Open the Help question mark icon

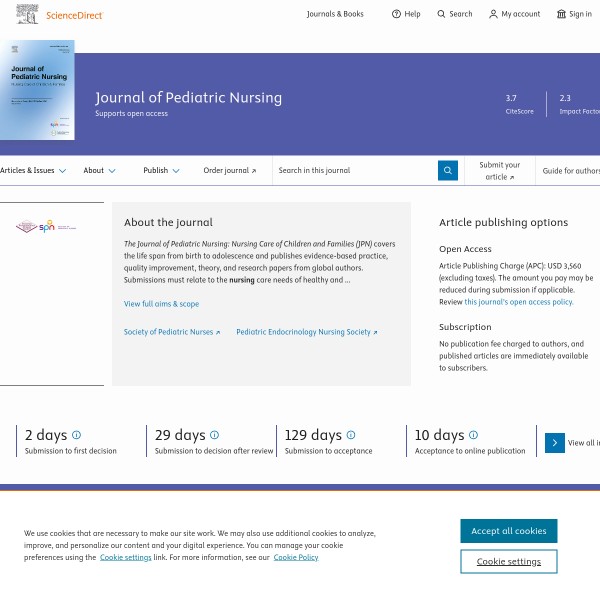pyautogui.click(x=396, y=14)
